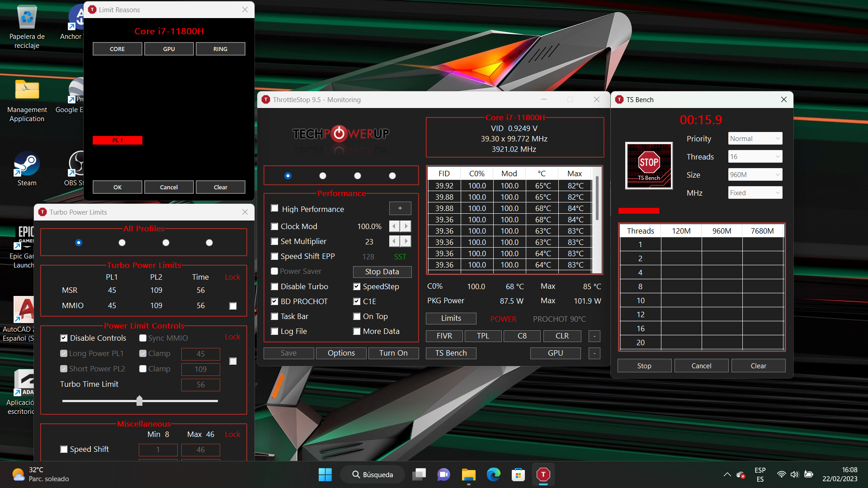
Task: Click the plus button next to High Performance
Action: 400,208
